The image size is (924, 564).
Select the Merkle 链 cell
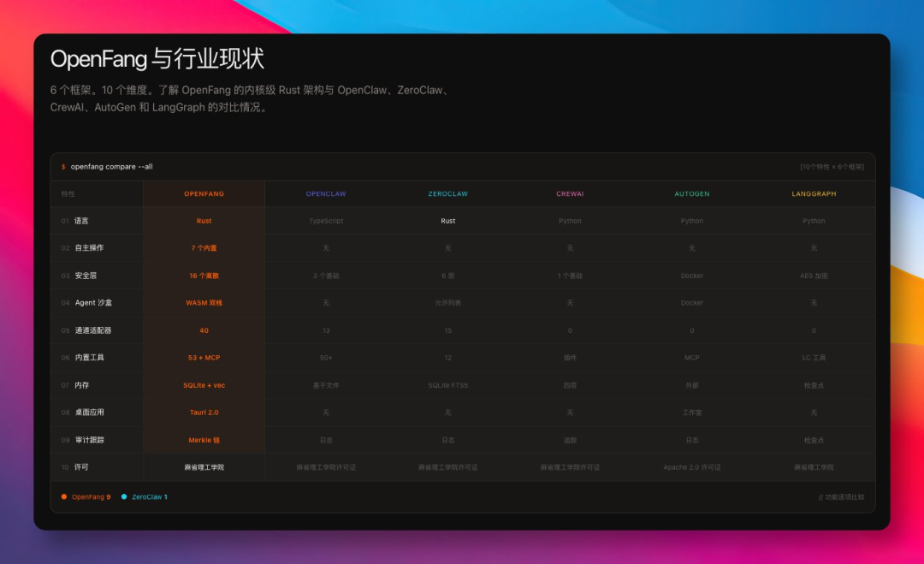(x=204, y=440)
